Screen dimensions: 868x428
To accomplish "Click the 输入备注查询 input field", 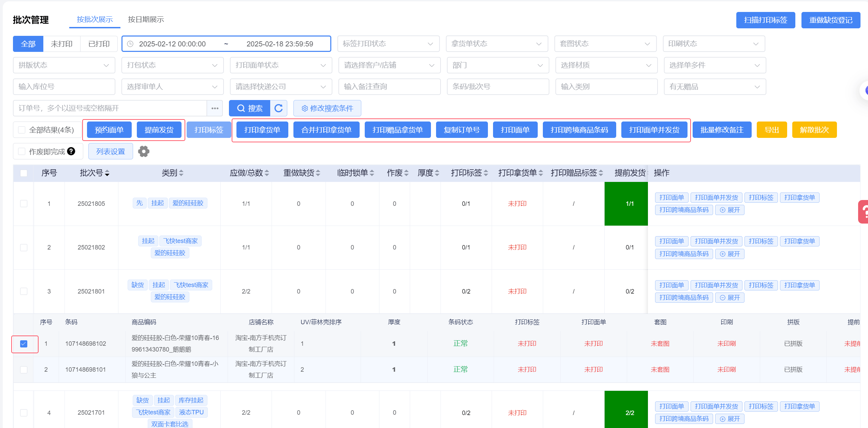I will click(x=389, y=87).
